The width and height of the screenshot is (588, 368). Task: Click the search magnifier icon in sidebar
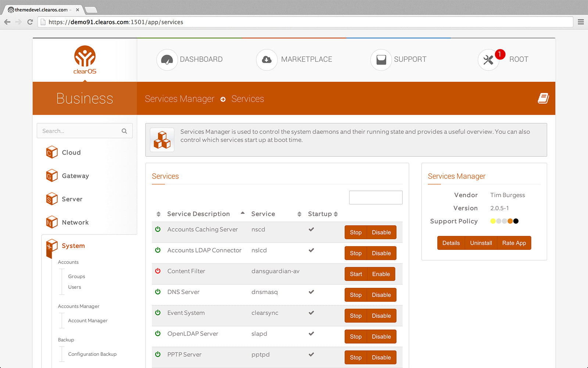124,131
